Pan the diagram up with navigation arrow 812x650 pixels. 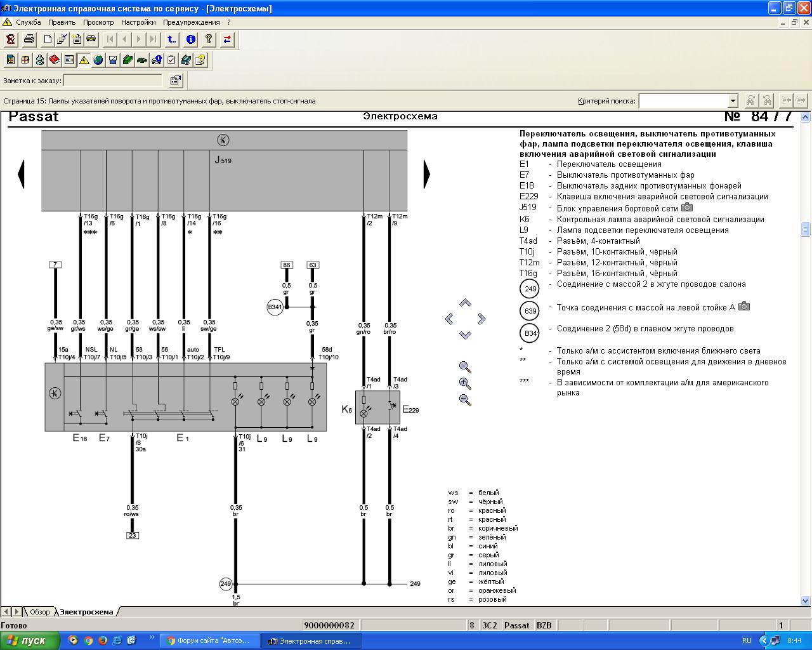point(465,303)
